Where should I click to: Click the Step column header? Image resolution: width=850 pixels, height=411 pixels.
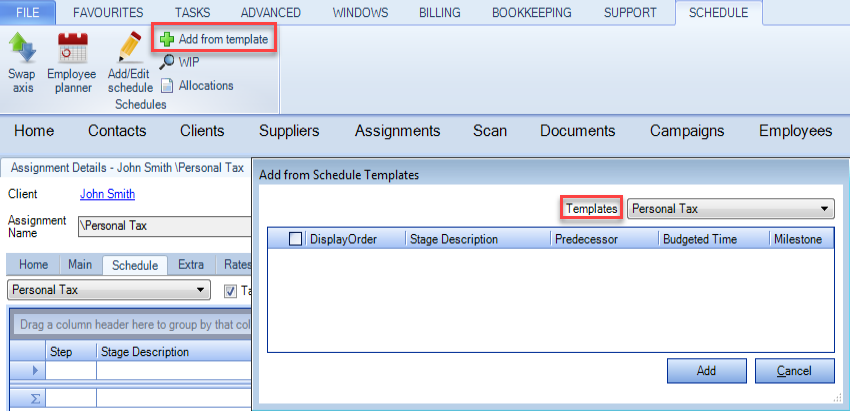pos(71,352)
